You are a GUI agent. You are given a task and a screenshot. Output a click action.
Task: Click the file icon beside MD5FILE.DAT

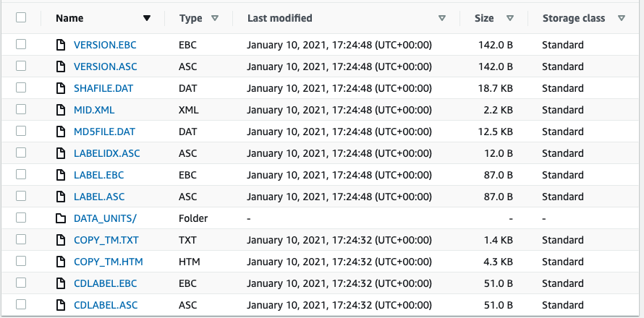61,132
